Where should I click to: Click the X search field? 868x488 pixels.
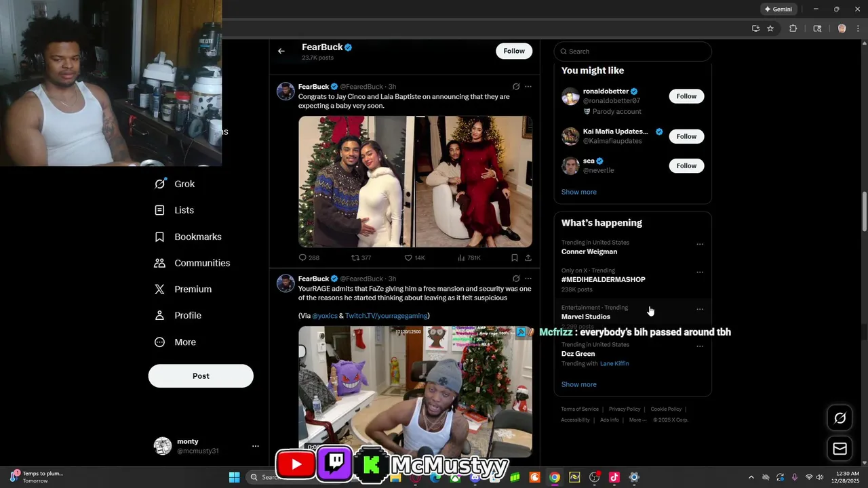click(633, 52)
